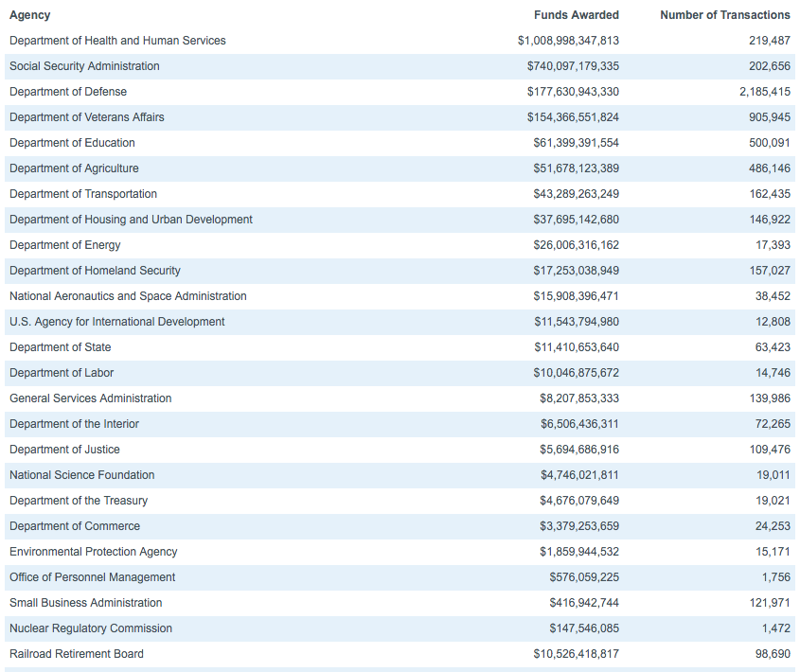Click Department of Housing and Urban Development
This screenshot has height=672, width=800.
pos(131,220)
